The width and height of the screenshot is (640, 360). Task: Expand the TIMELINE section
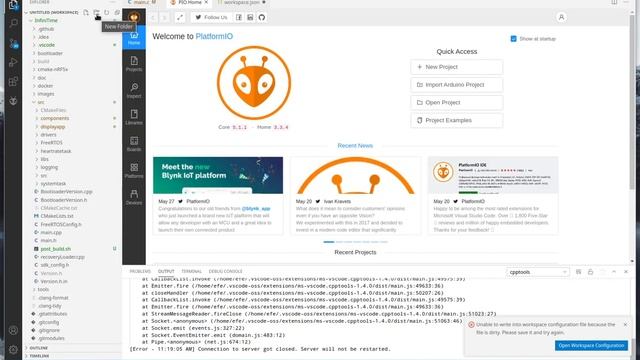pyautogui.click(x=39, y=356)
